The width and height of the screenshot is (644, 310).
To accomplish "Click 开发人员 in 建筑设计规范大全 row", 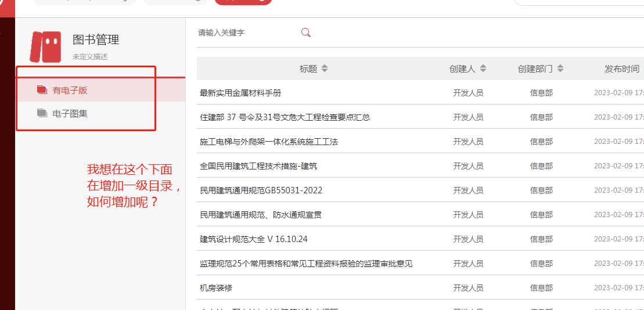I will tap(468, 239).
